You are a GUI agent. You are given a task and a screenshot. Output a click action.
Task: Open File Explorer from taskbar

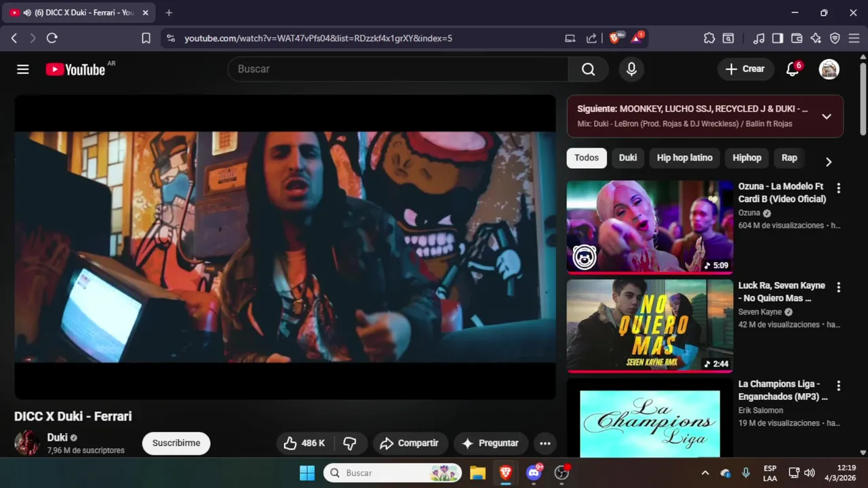[x=477, y=472]
